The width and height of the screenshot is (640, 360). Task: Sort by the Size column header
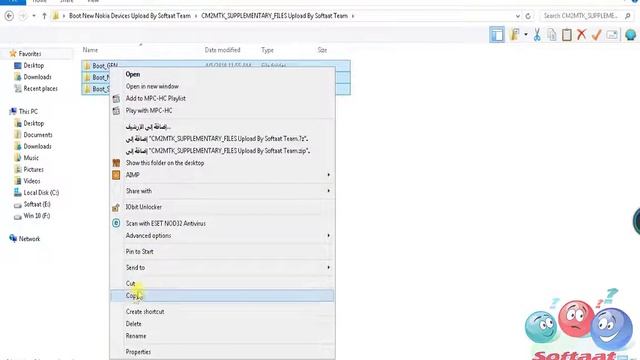click(x=322, y=50)
